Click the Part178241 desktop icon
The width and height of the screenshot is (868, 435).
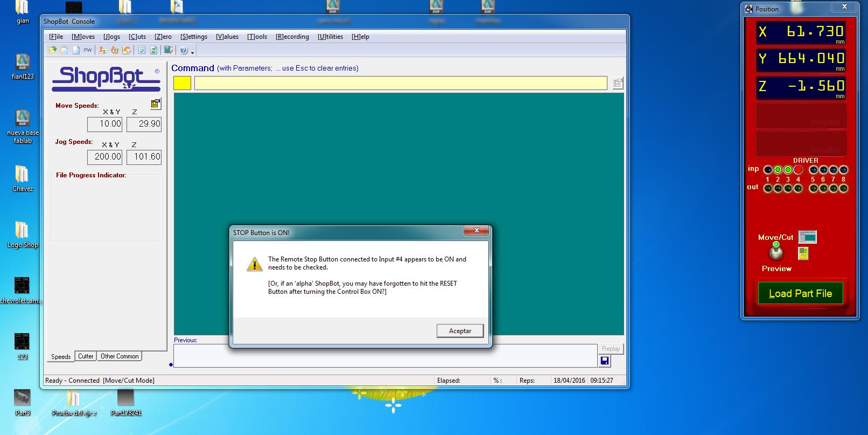[x=125, y=403]
